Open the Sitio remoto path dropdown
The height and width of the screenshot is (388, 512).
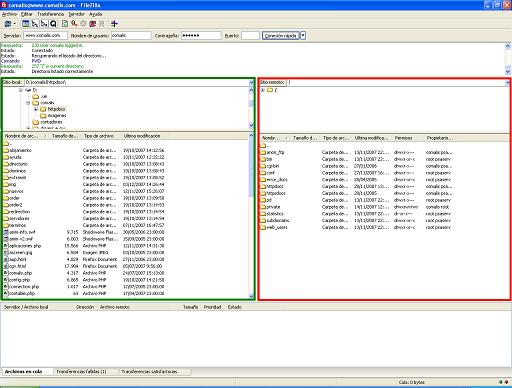coord(508,82)
